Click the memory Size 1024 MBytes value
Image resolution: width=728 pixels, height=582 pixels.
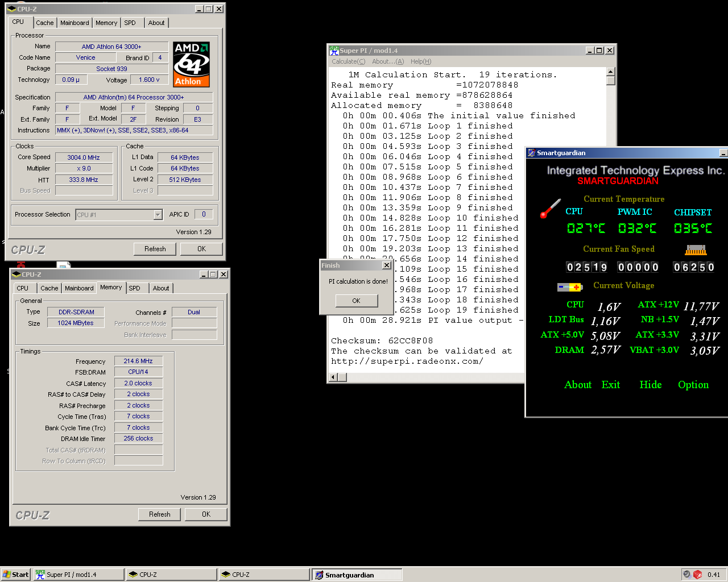[76, 323]
